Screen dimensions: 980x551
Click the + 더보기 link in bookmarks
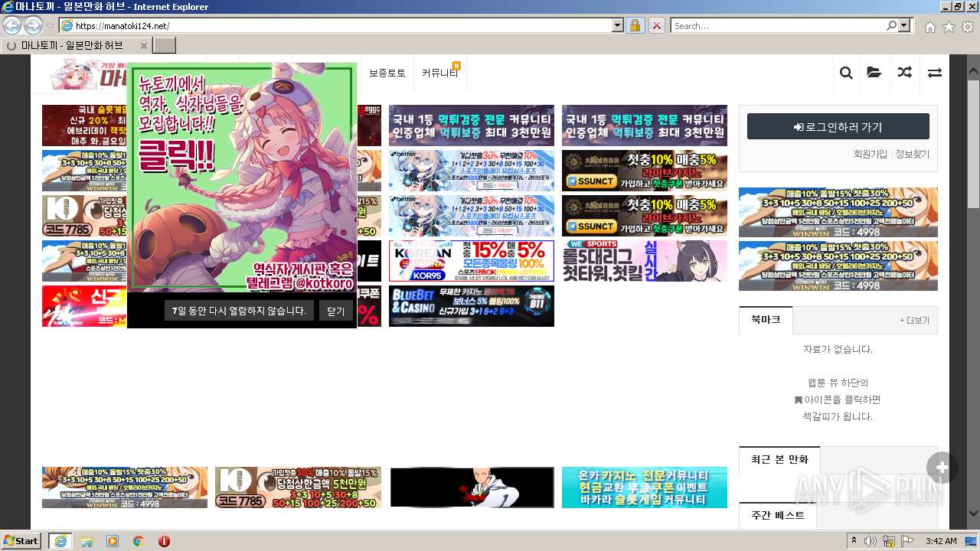[914, 321]
